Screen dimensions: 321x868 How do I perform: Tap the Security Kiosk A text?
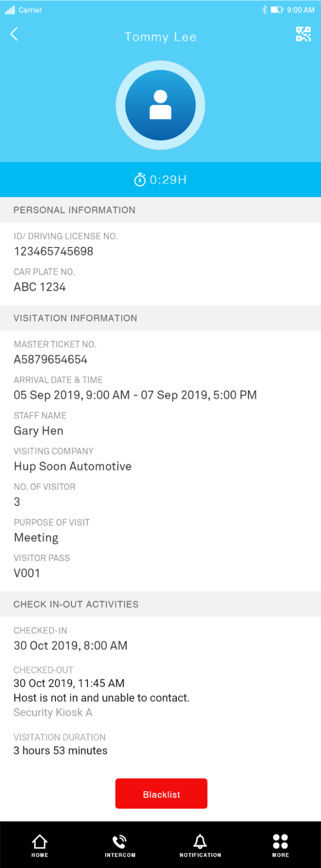pos(53,713)
